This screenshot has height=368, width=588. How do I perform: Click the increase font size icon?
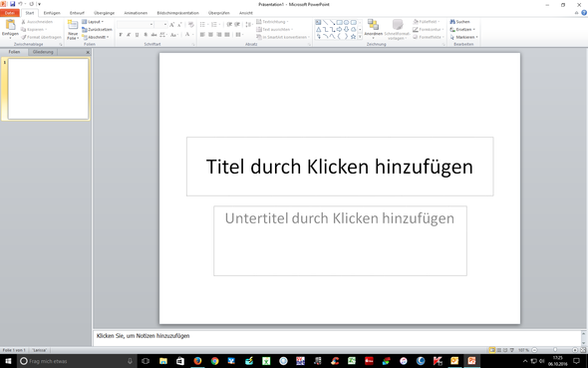coord(171,24)
